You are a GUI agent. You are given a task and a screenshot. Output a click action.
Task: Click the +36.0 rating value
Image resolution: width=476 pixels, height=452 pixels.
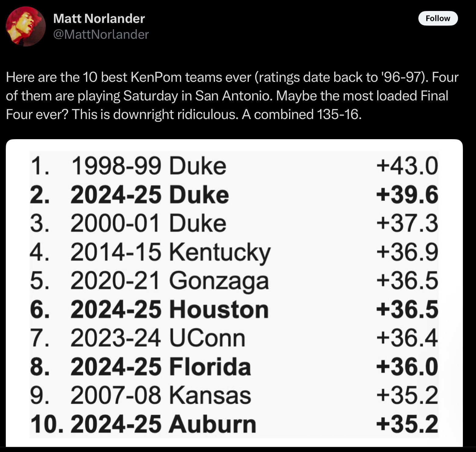click(x=407, y=367)
